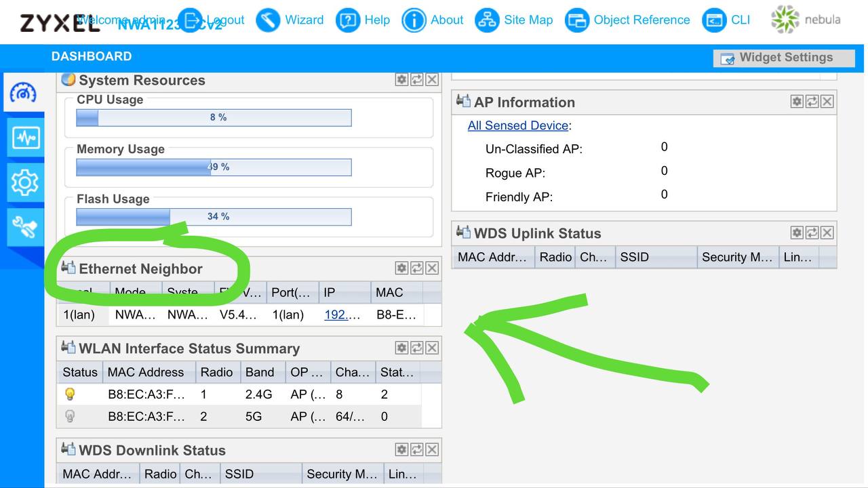The image size is (868, 488).
Task: Refresh the WDS Downlink Status widget
Action: coord(417,449)
